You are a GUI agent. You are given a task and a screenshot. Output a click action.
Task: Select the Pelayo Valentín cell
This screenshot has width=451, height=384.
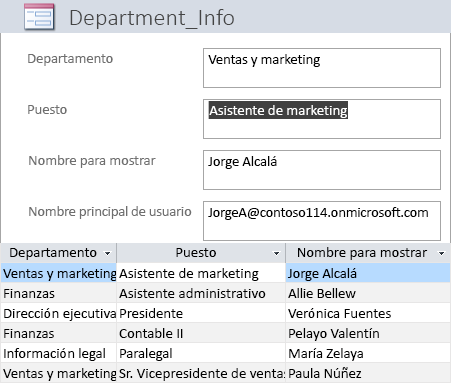pos(368,333)
